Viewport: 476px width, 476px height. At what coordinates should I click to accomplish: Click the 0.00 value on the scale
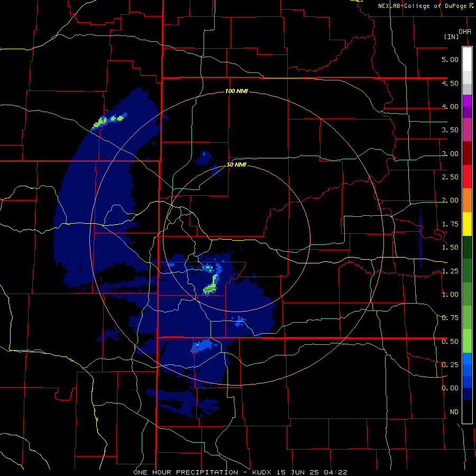pos(450,388)
